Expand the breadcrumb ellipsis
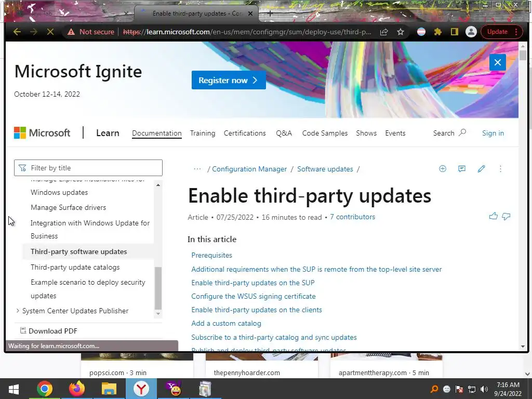This screenshot has height=399, width=532. (197, 169)
